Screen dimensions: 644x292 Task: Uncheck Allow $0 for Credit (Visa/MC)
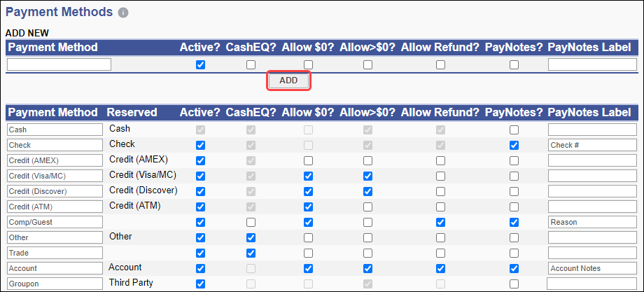(308, 176)
